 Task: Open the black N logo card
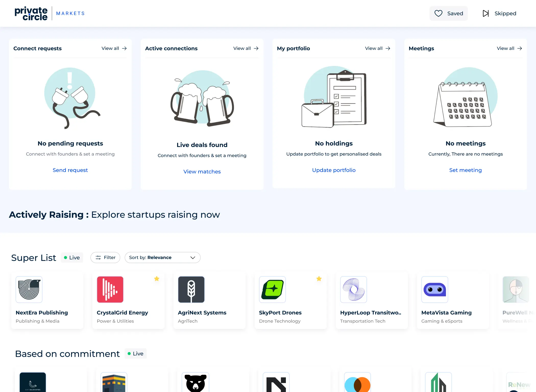click(276, 382)
